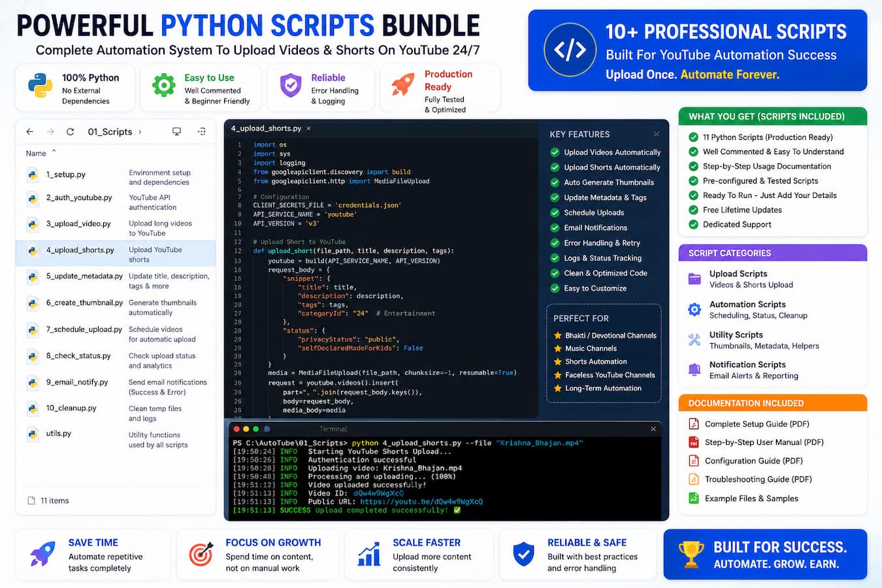Toggle Auto Generate Thumbnails checkmark
882x588 pixels.
pyautogui.click(x=555, y=182)
